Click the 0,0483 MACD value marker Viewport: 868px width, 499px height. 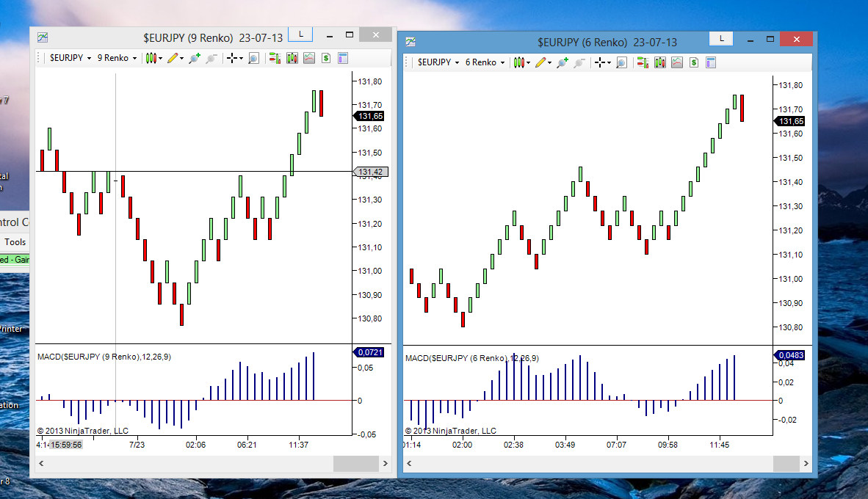[789, 355]
